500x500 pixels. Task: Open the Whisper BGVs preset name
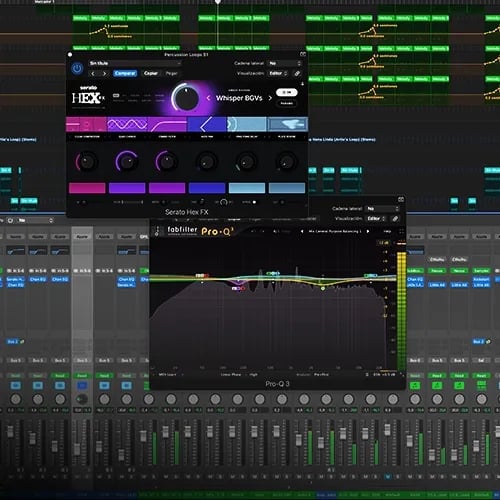(x=239, y=98)
